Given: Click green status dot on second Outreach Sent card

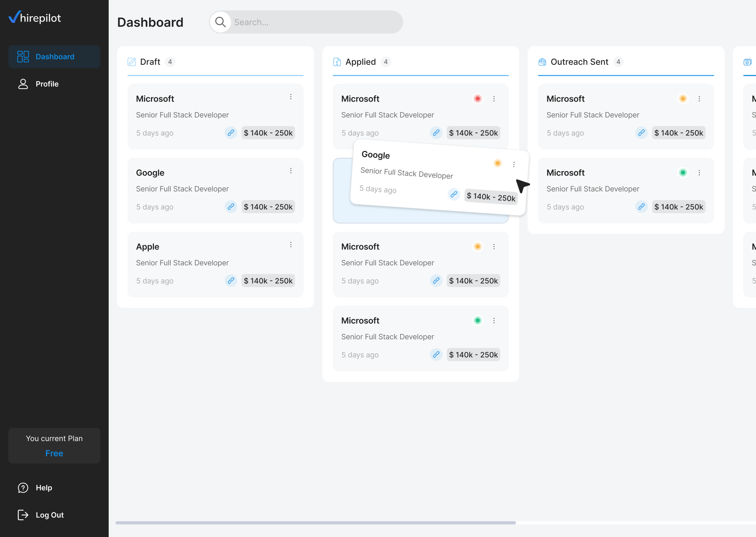Looking at the screenshot, I should click(682, 173).
